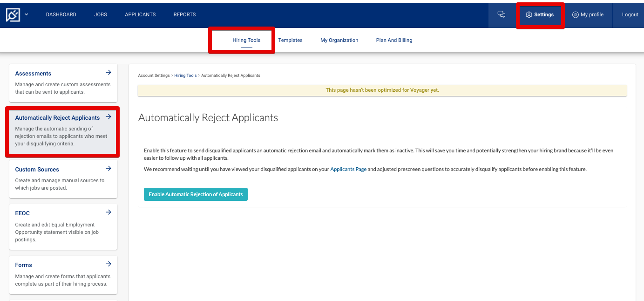The image size is (644, 301).
Task: Open the Plan And Billing tab
Action: 394,40
